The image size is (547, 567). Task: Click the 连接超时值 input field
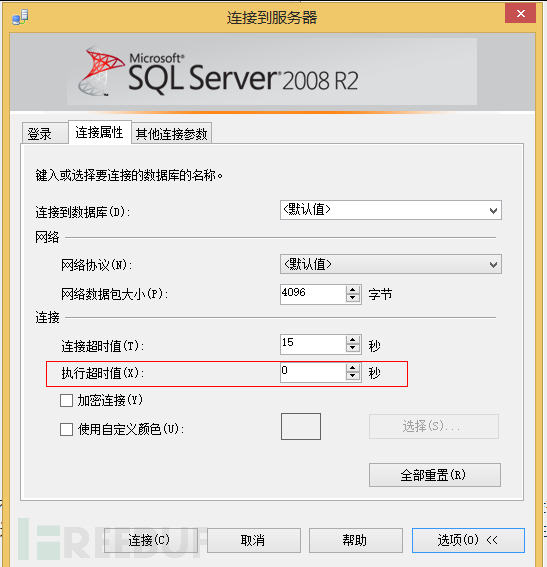click(313, 344)
